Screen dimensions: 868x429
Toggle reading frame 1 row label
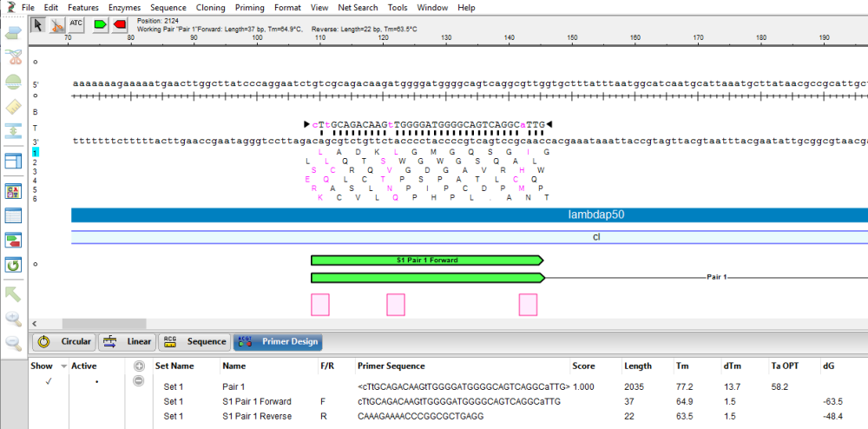click(x=35, y=152)
